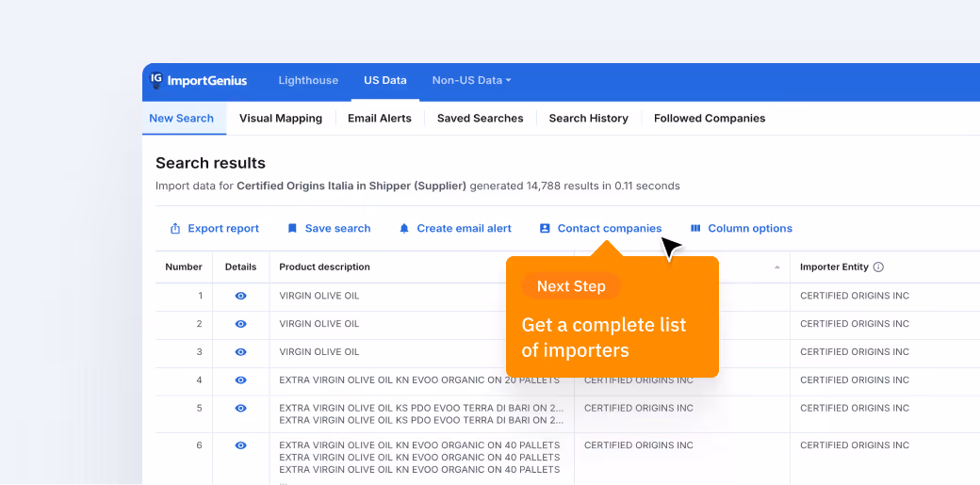Click the ImportGenius logo
This screenshot has width=980, height=485.
199,81
